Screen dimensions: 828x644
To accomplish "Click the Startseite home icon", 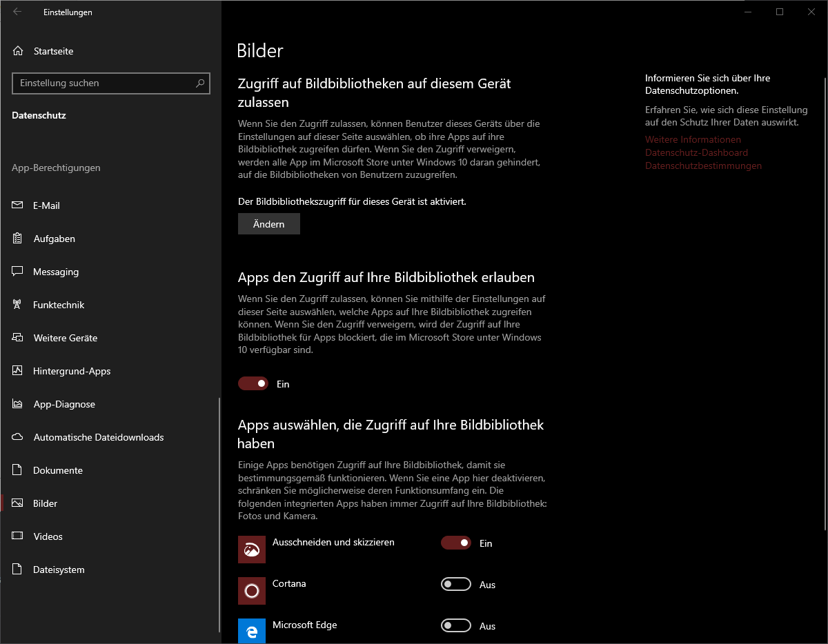I will [18, 51].
